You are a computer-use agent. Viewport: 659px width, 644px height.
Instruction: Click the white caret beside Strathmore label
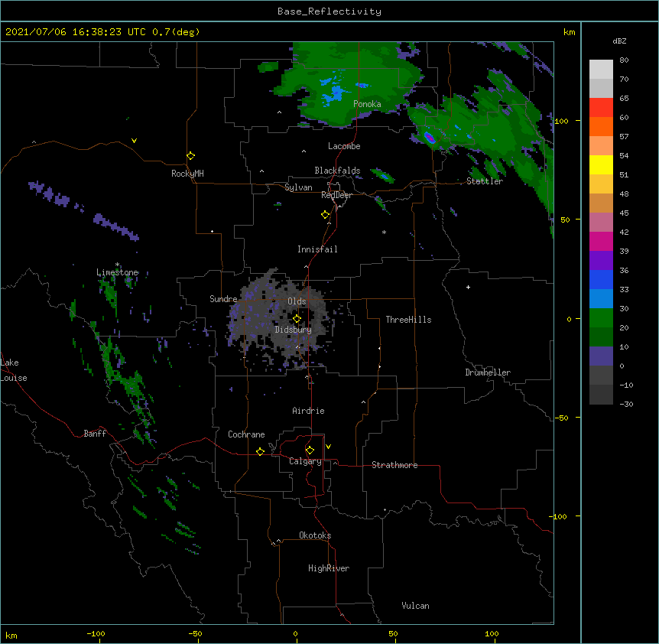tap(335, 463)
